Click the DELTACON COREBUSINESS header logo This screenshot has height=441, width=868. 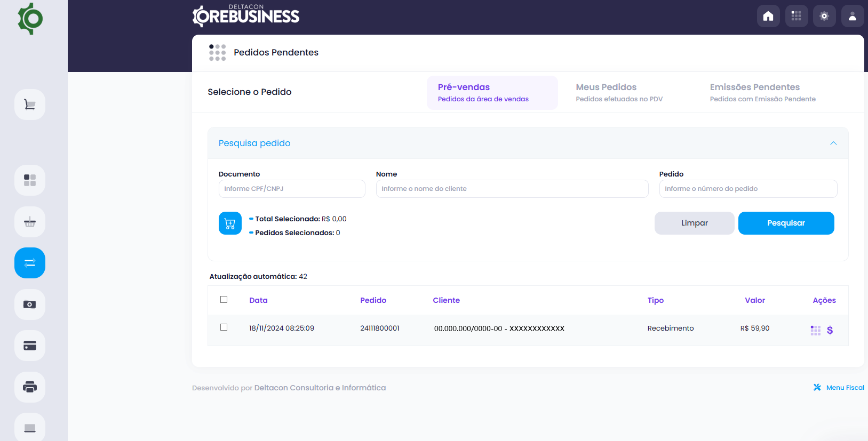coord(246,16)
